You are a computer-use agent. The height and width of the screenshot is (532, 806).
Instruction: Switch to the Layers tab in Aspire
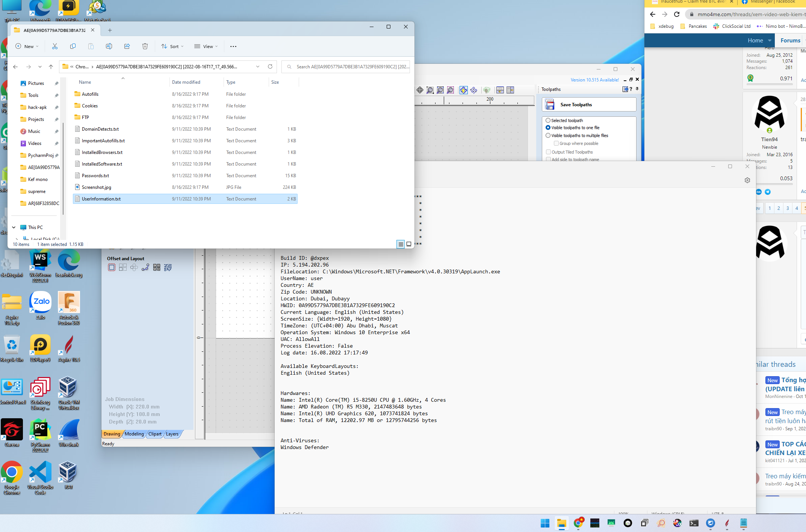pos(172,434)
